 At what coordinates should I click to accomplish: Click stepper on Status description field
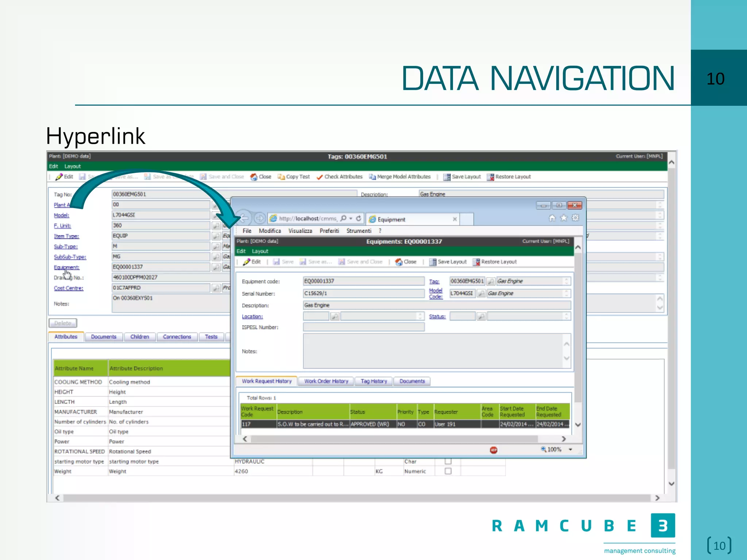[566, 316]
